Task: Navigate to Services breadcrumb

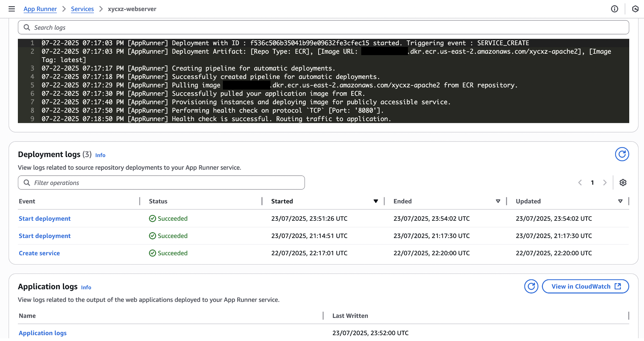Action: 82,9
